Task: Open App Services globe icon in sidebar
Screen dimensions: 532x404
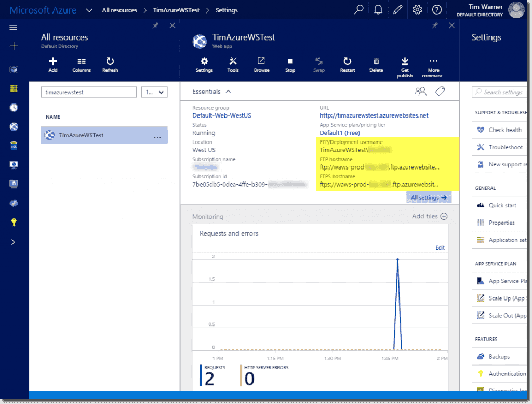Action: point(14,127)
